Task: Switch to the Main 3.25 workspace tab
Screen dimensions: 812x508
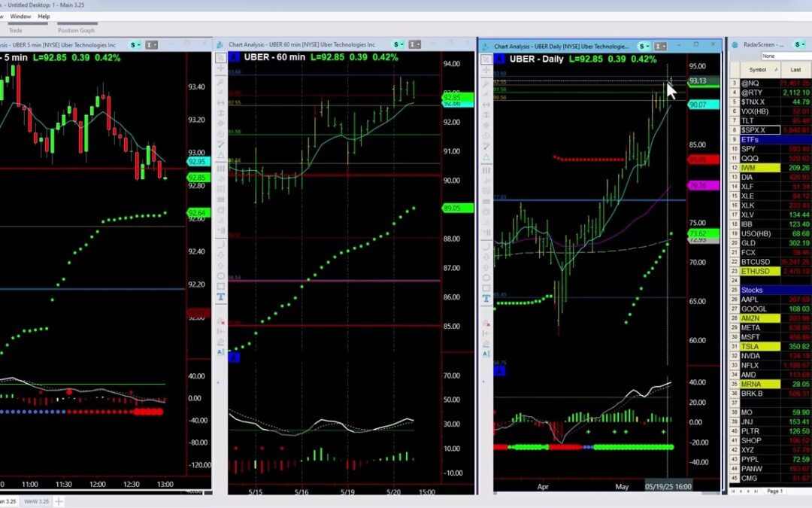Action: (x=9, y=501)
